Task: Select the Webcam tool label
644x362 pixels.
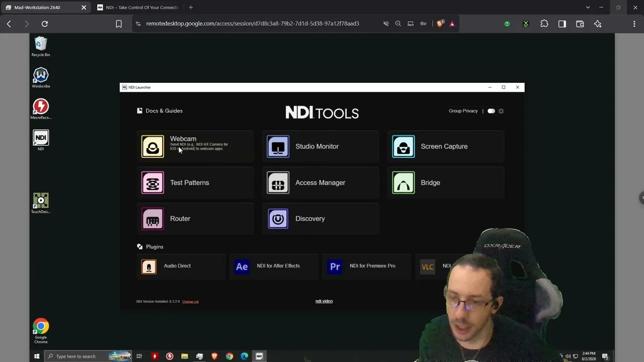Action: click(x=183, y=139)
